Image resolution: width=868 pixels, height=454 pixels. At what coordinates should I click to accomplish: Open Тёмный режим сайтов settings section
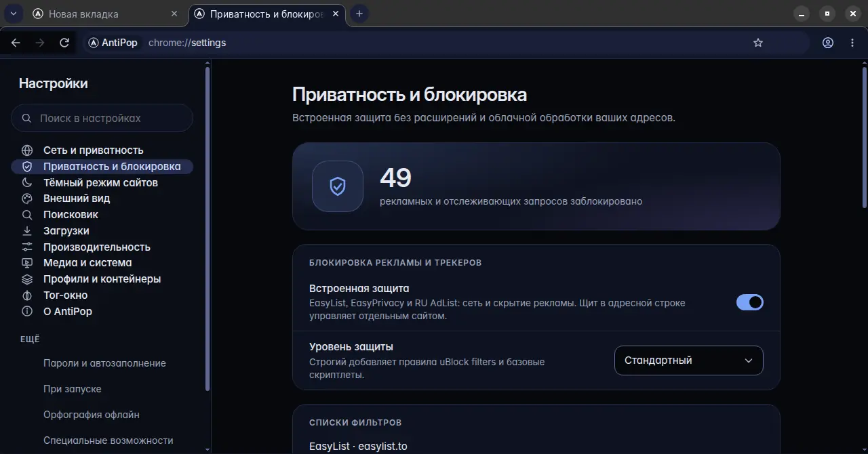pyautogui.click(x=102, y=183)
